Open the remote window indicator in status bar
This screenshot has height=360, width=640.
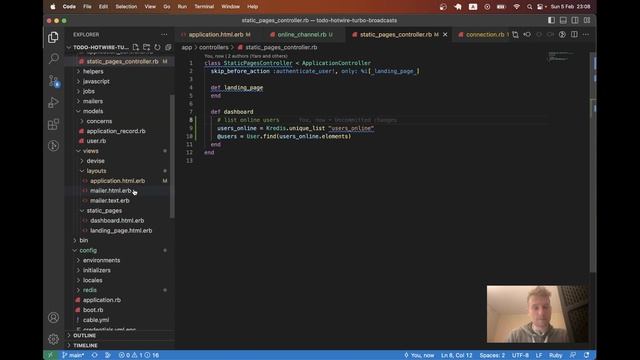pyautogui.click(x=50, y=355)
